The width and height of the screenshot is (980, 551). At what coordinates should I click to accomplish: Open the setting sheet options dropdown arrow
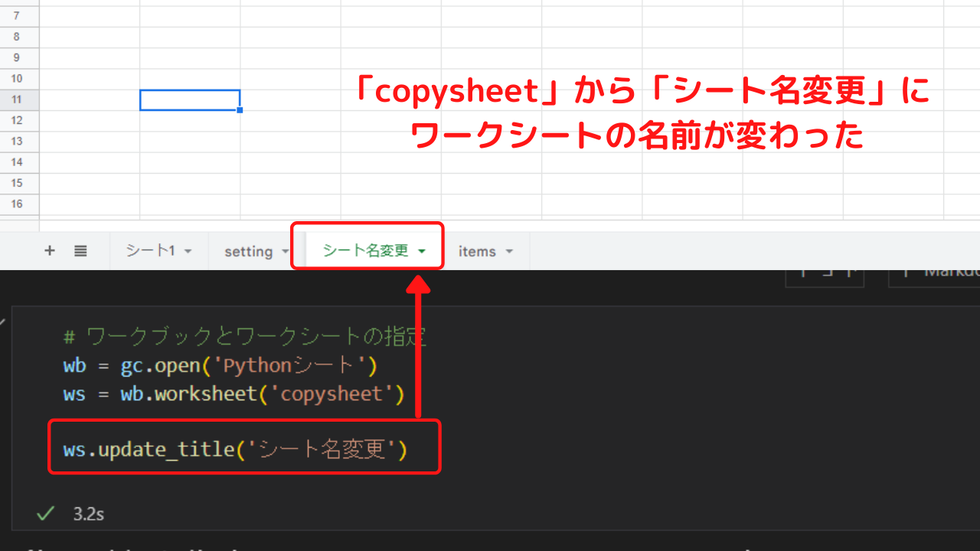(x=284, y=251)
